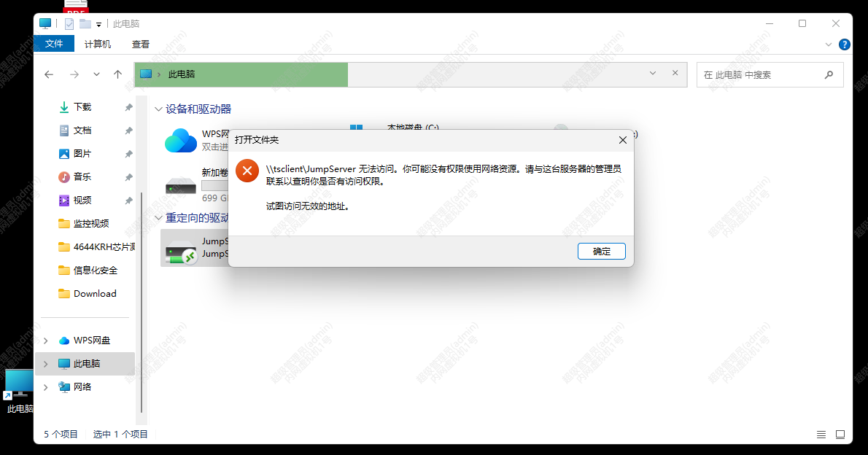Expand the address bar history dropdown

(x=653, y=73)
